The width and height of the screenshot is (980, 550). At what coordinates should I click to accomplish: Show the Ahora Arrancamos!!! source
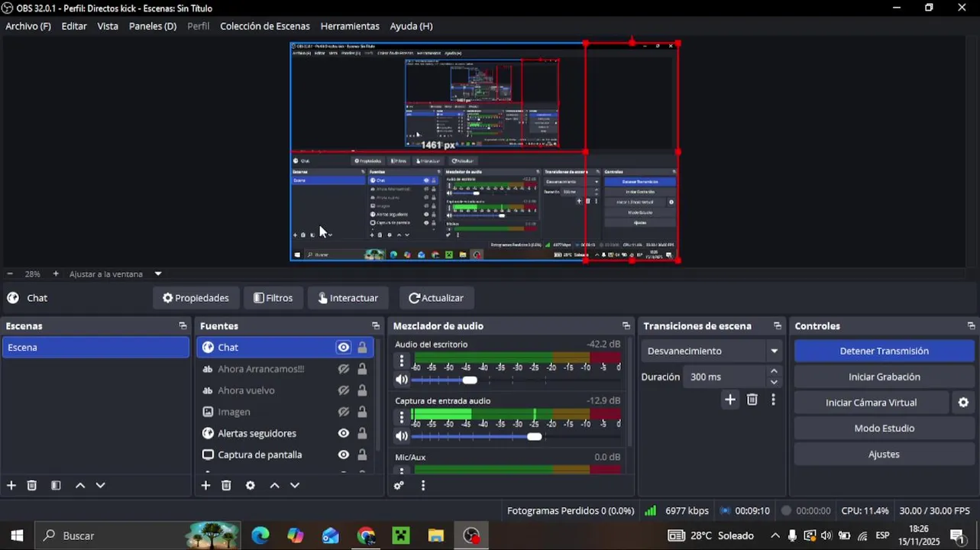344,369
